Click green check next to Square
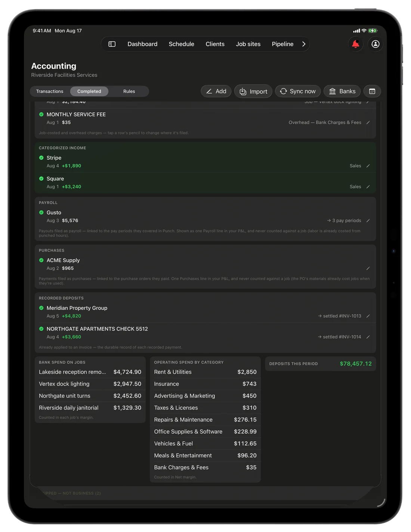411x532 pixels. click(x=41, y=178)
